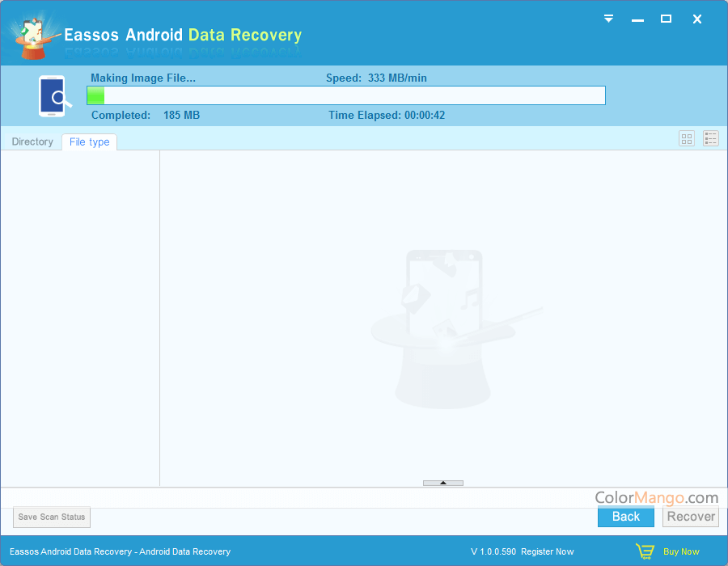Expand the bottom panel arrow handle

442,483
